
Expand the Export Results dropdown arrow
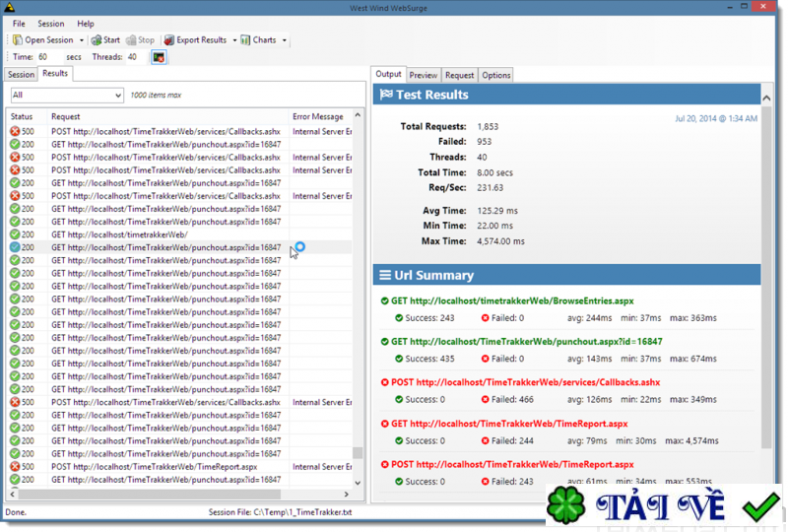coord(234,40)
